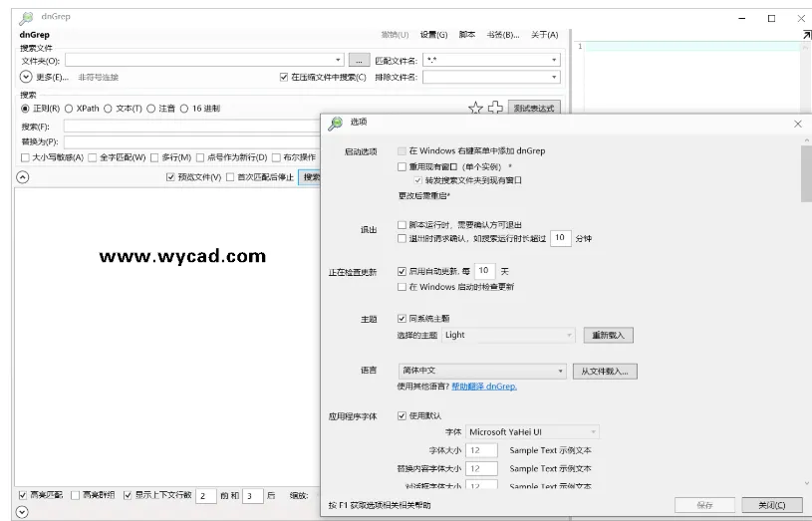This screenshot has width=812, height=521.
Task: Click the folder browse ... button
Action: (359, 60)
